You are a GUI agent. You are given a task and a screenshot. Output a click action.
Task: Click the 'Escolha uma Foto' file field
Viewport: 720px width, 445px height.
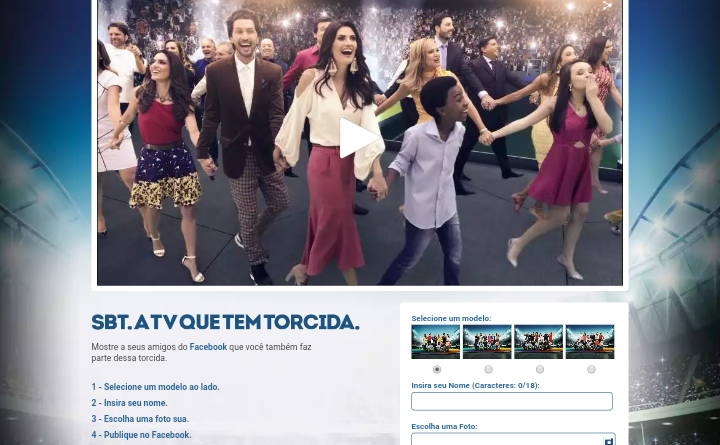pyautogui.click(x=505, y=439)
